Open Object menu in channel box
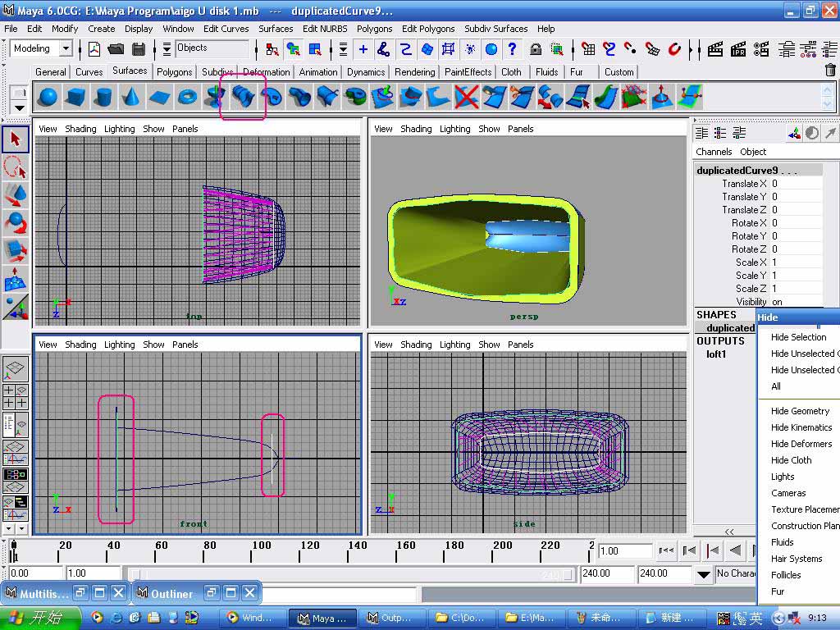Viewport: 840px width, 630px height. coord(753,152)
